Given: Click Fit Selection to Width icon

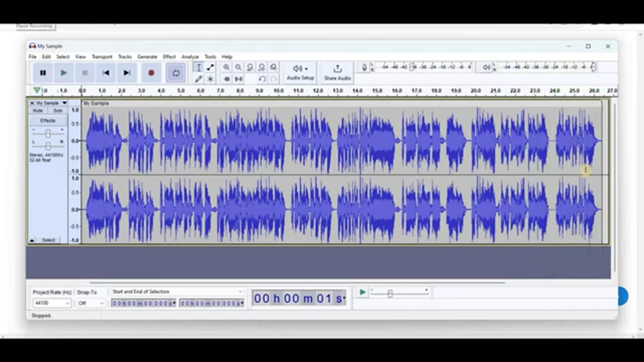Looking at the screenshot, I should (x=250, y=67).
